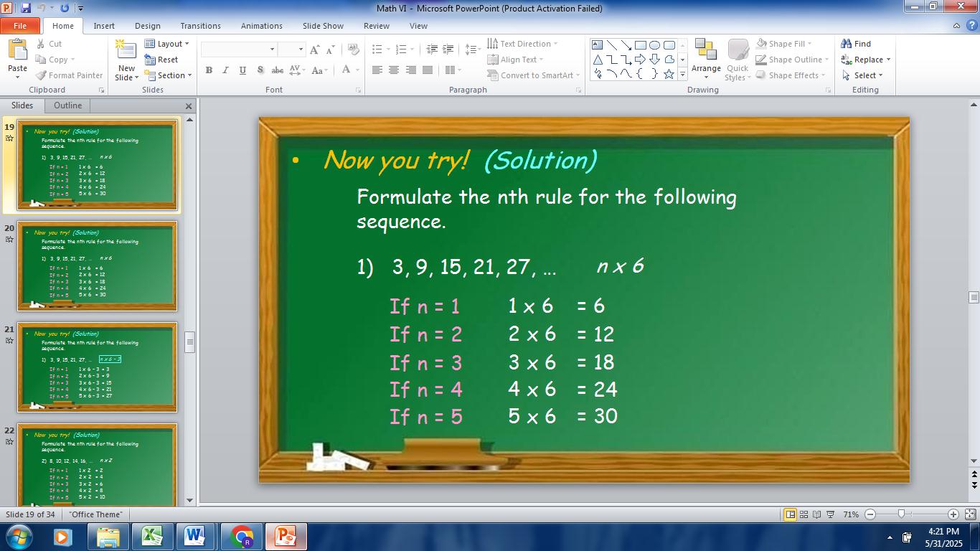Expand the Section dropdown
The height and width of the screenshot is (551, 980).
[168, 75]
